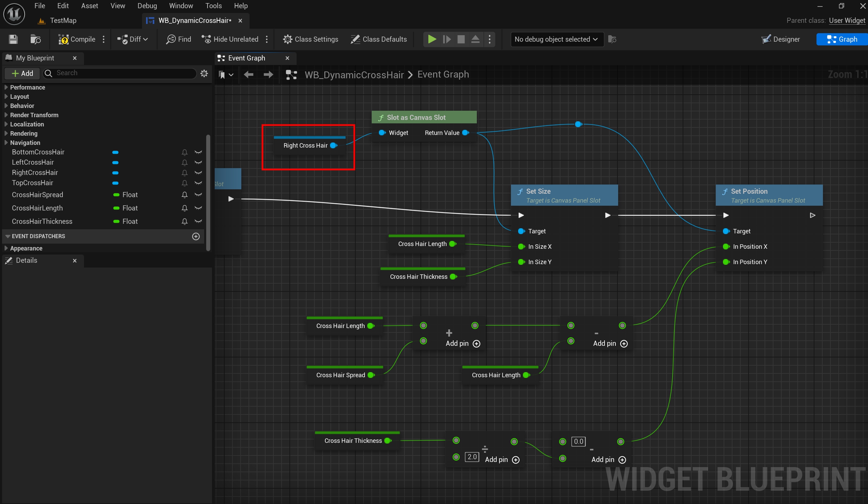
Task: Click the graph bookmarks icon
Action: pyautogui.click(x=222, y=74)
